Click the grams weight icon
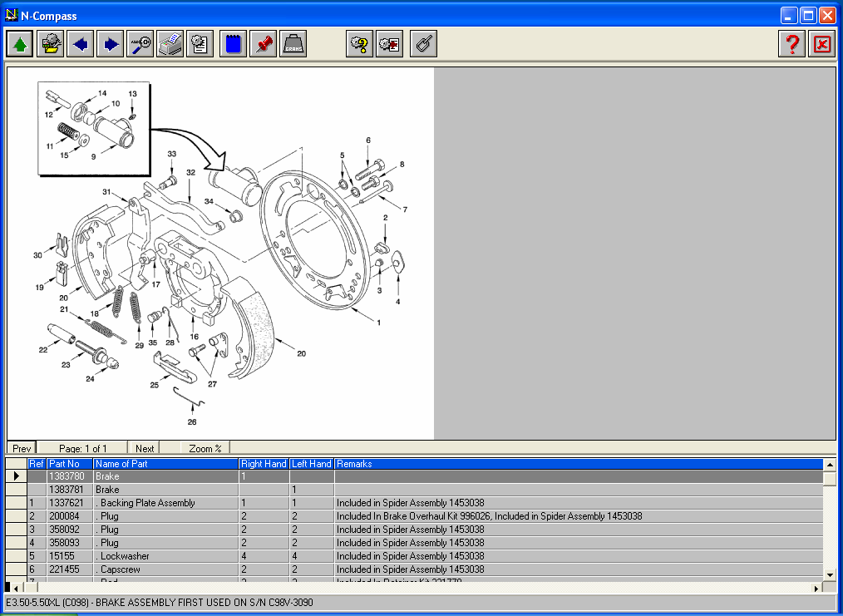Viewport: 843px width, 616px height. point(293,43)
